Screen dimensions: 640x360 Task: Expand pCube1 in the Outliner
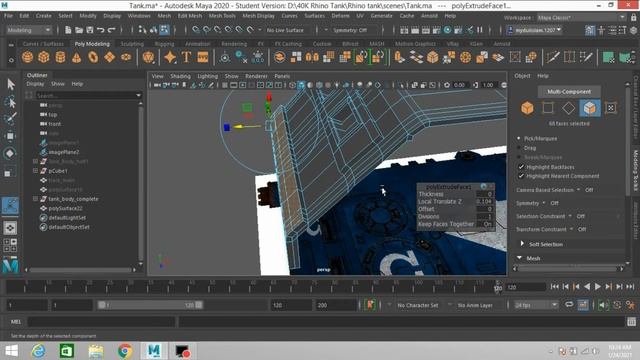(36, 171)
